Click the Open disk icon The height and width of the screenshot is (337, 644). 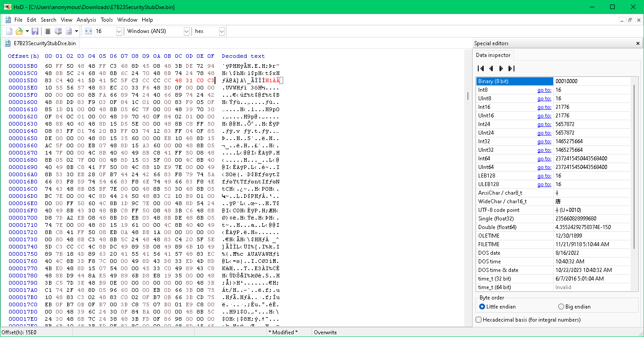point(58,31)
